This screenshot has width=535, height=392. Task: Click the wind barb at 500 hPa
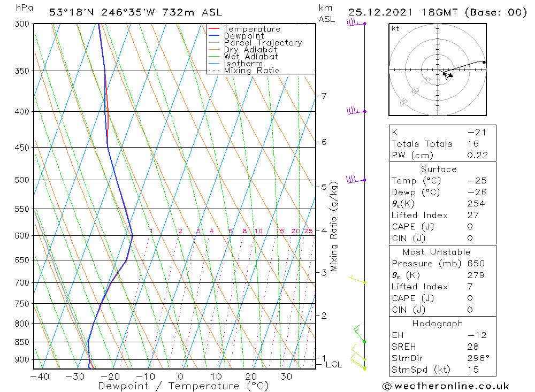point(356,179)
